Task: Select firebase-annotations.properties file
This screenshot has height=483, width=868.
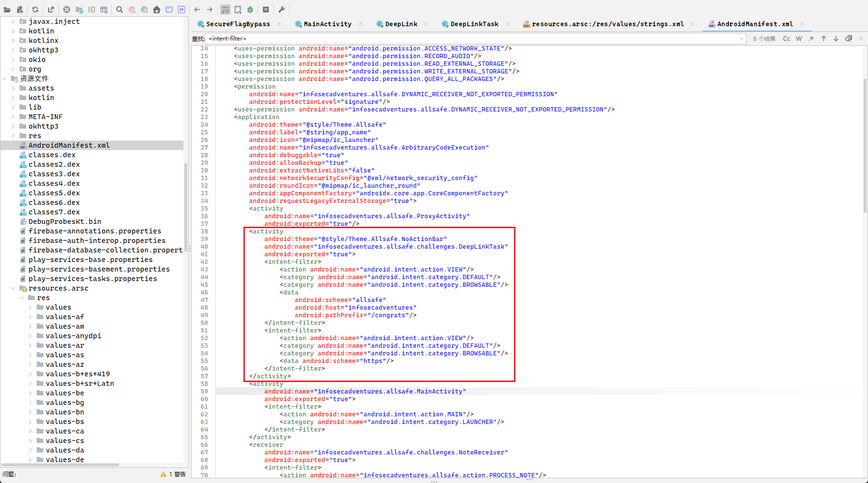Action: click(94, 231)
